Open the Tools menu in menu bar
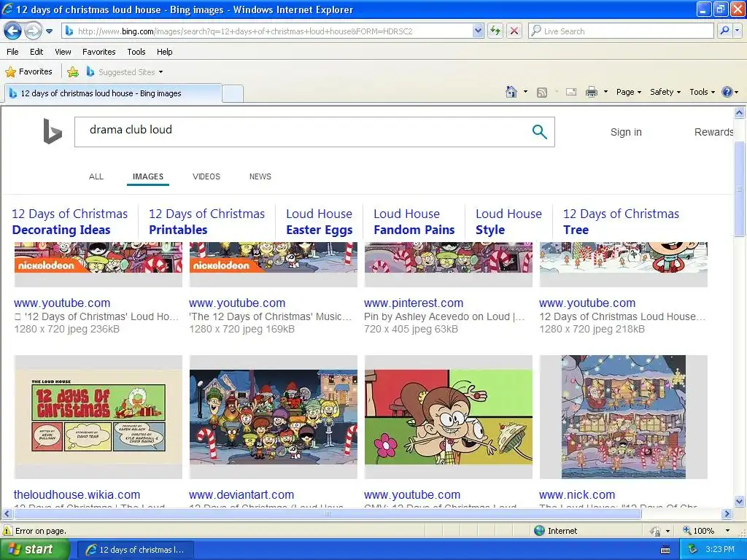The width and height of the screenshot is (747, 560). (x=136, y=52)
